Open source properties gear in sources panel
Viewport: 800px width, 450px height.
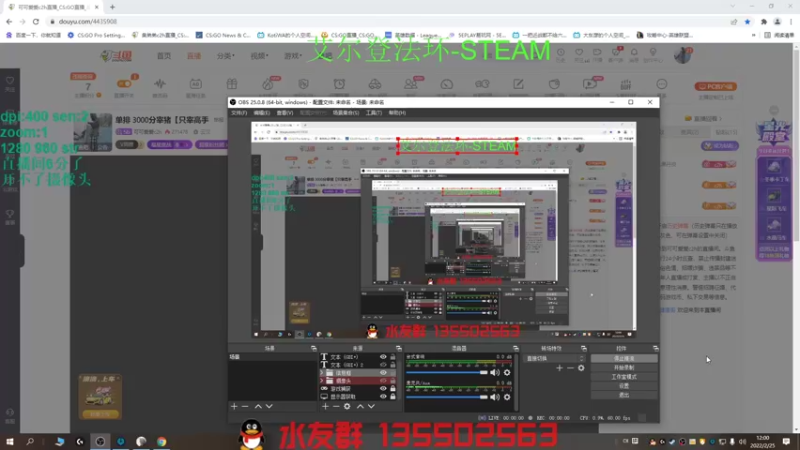(x=347, y=407)
